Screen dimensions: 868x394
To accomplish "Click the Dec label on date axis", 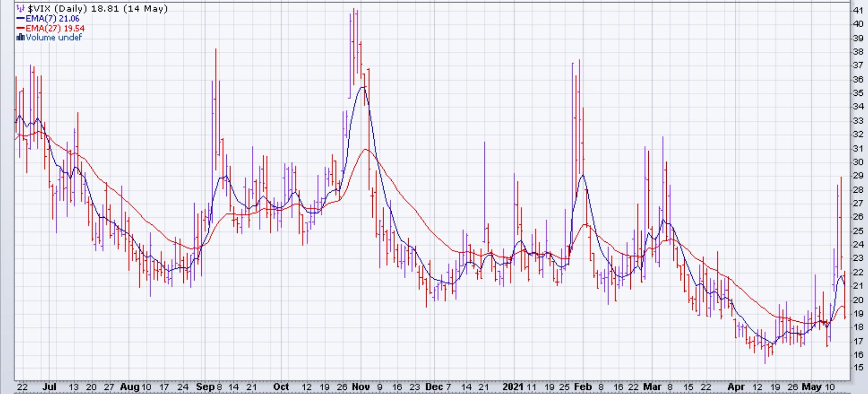I will click(x=434, y=387).
